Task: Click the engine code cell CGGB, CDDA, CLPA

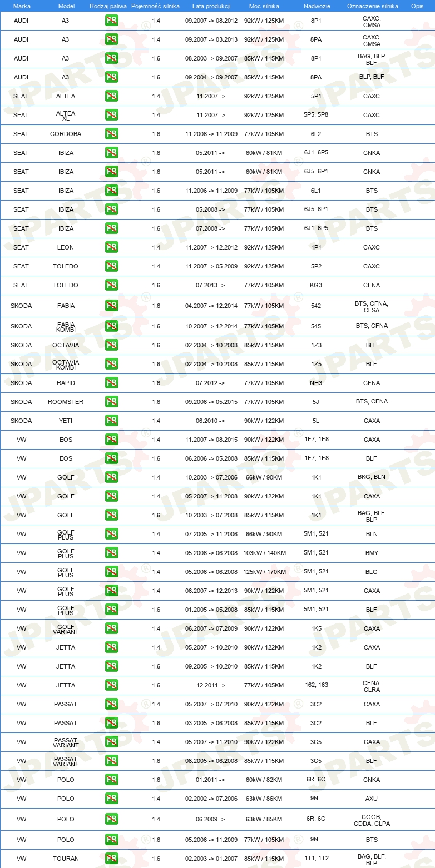Action: tap(372, 820)
